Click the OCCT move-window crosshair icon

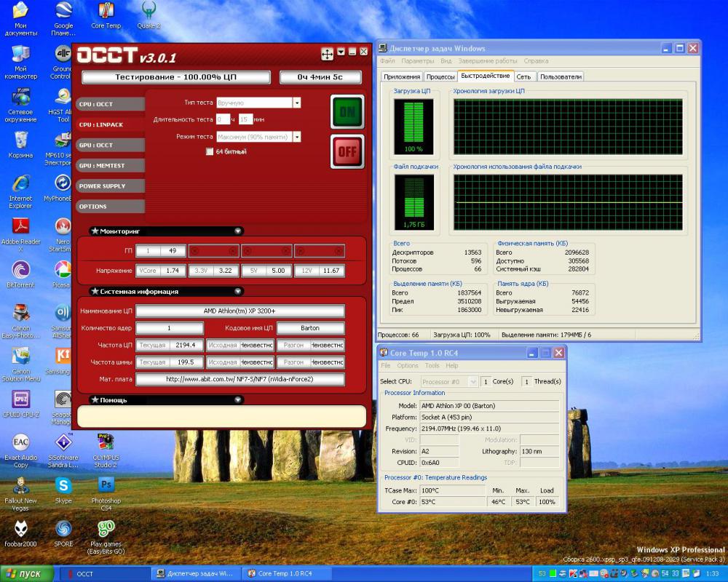click(328, 53)
